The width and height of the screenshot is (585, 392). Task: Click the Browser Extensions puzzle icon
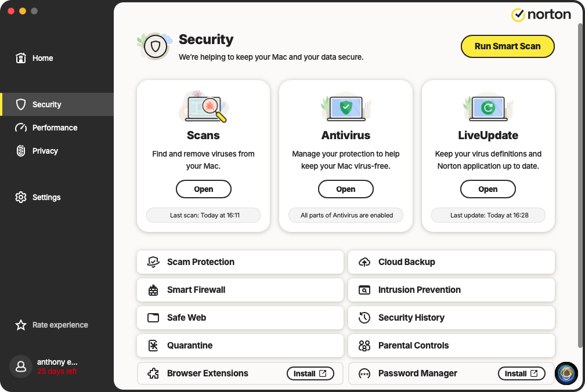coord(153,373)
